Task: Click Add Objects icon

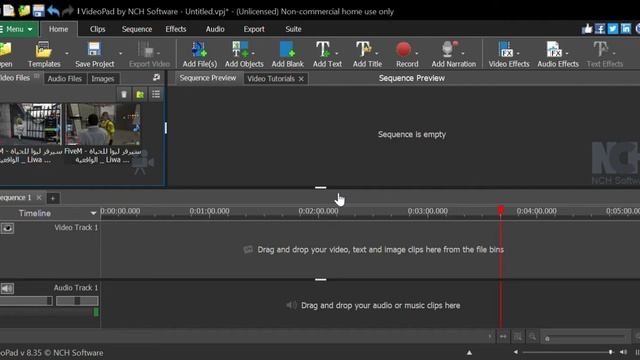Action: click(240, 50)
